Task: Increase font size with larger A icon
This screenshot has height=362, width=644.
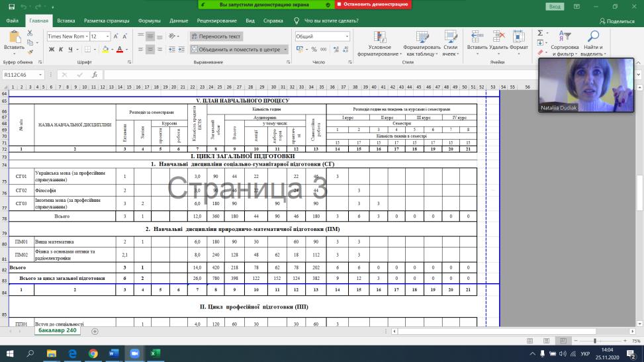Action: [116, 36]
